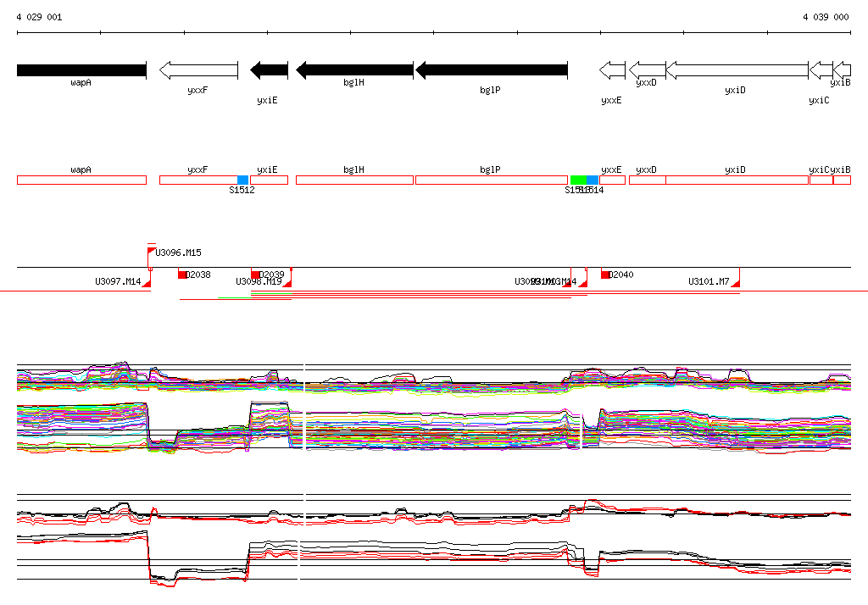Select the green segment box after bglP
The width and height of the screenshot is (868, 605).
tap(578, 180)
